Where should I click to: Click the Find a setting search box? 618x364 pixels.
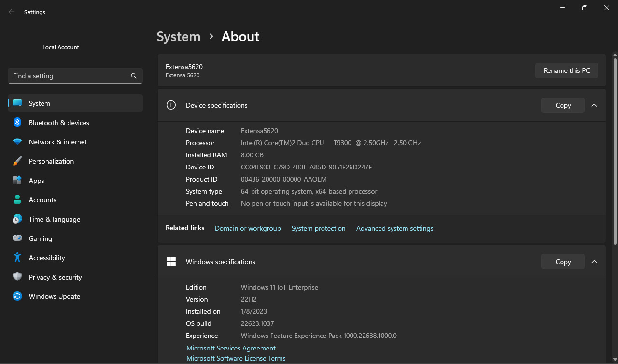[75, 76]
